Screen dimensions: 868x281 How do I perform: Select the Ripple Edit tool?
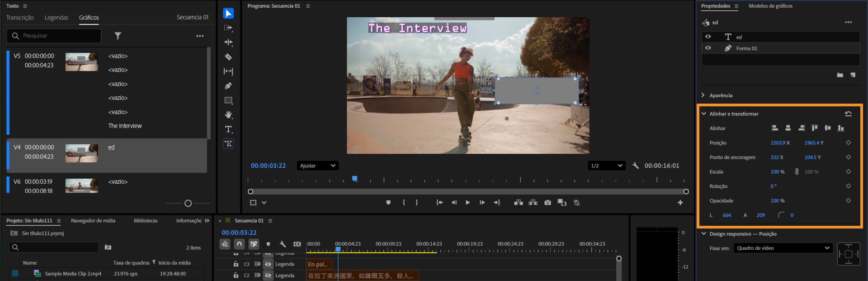(x=228, y=43)
